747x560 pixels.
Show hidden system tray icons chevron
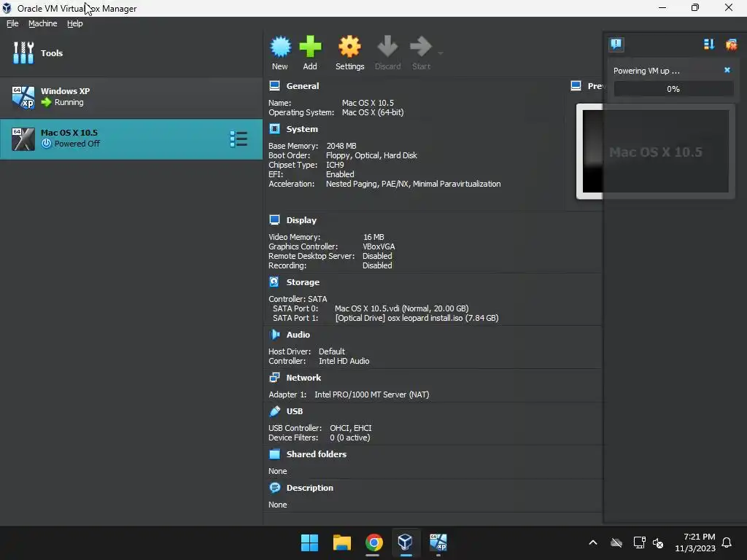click(x=592, y=542)
